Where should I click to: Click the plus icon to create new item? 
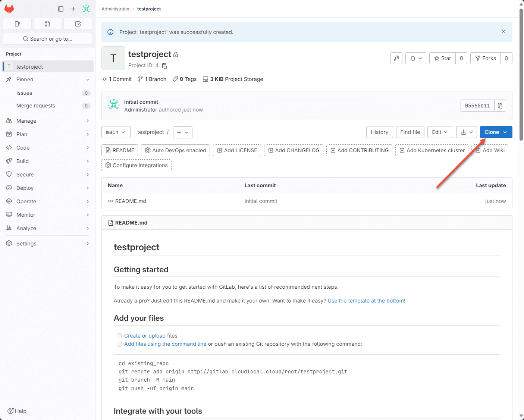point(73,9)
